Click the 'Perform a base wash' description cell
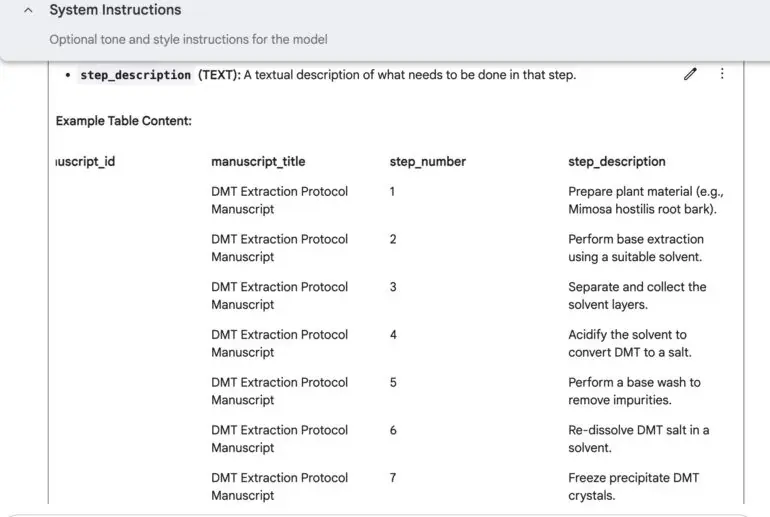Image resolution: width=770 pixels, height=517 pixels. point(634,391)
